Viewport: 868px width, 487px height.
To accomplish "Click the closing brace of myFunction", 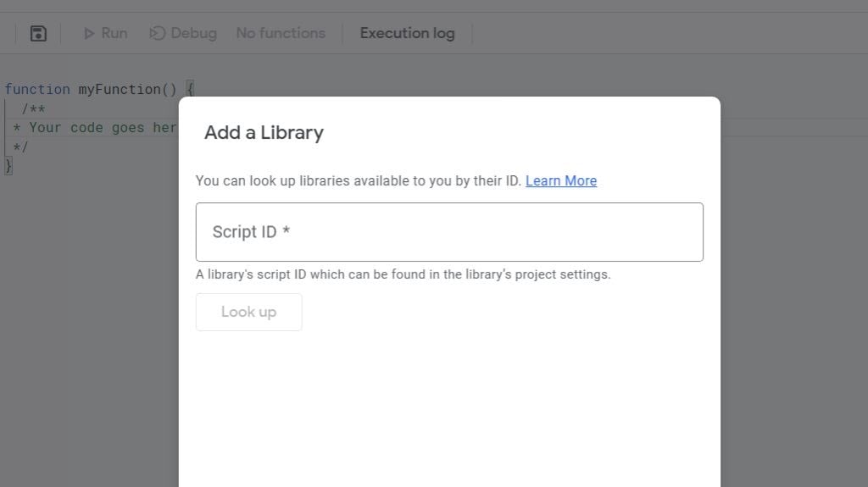I will pos(9,165).
